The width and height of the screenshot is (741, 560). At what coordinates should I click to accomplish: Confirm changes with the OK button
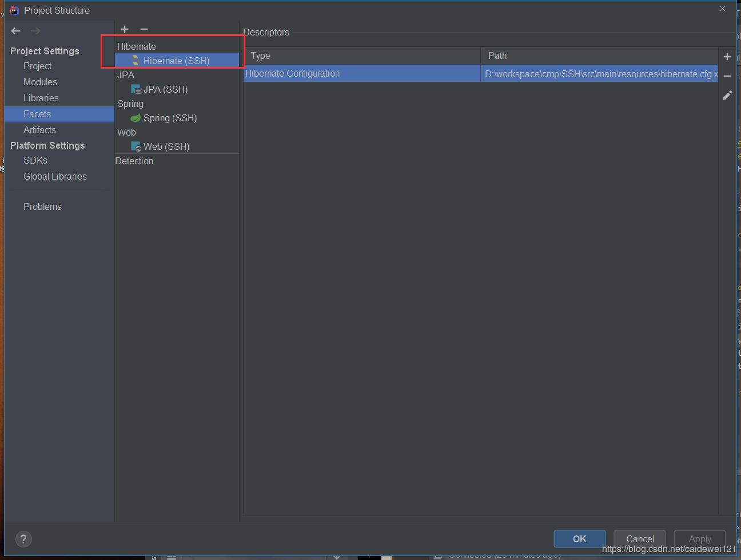[579, 538]
